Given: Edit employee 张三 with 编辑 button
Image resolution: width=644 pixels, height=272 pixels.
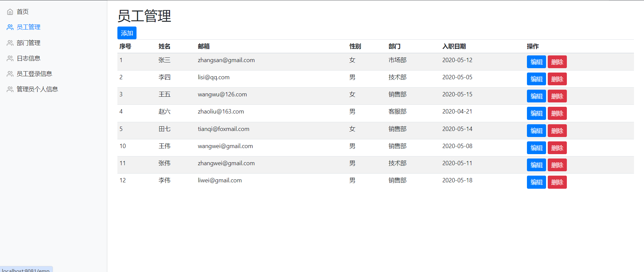Looking at the screenshot, I should click(536, 62).
